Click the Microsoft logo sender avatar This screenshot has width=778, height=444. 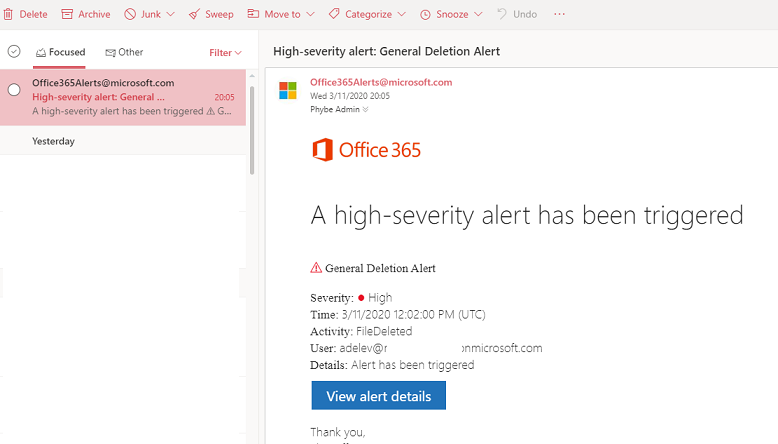coord(288,90)
